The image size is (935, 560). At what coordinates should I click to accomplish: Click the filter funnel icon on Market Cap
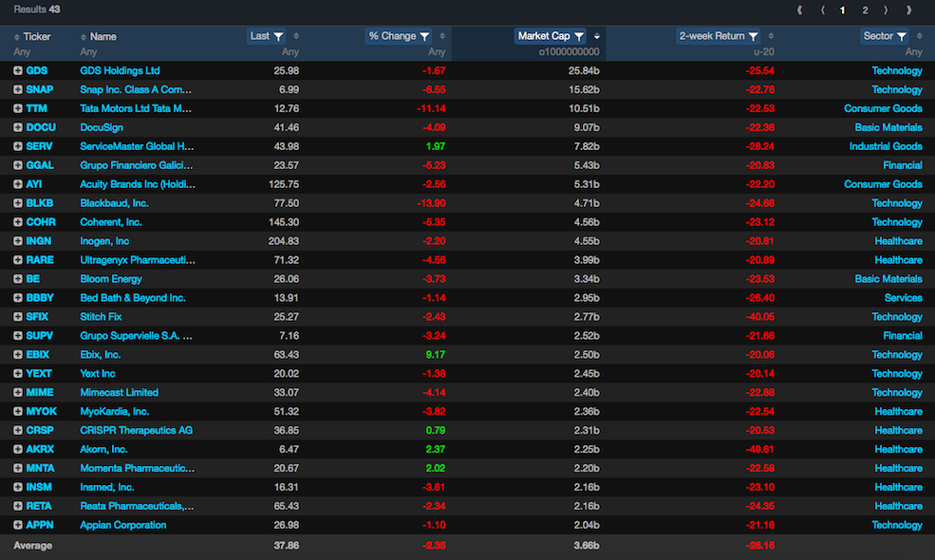click(x=578, y=36)
